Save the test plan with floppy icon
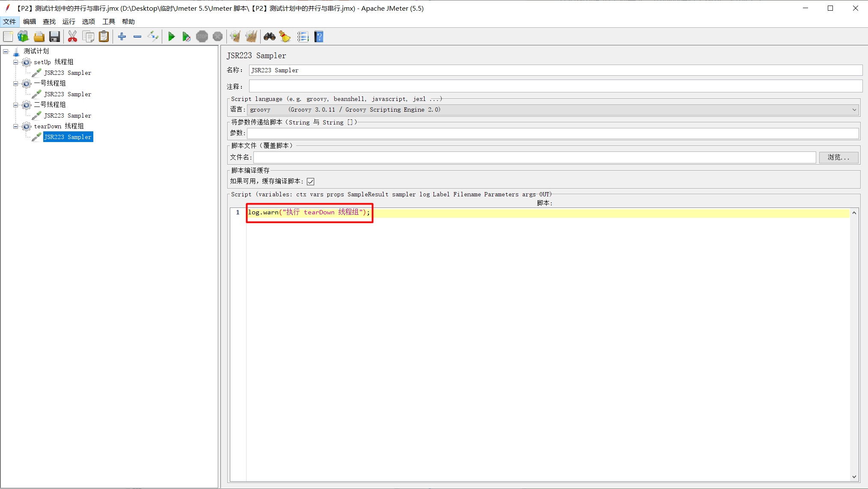The height and width of the screenshot is (489, 868). [54, 37]
